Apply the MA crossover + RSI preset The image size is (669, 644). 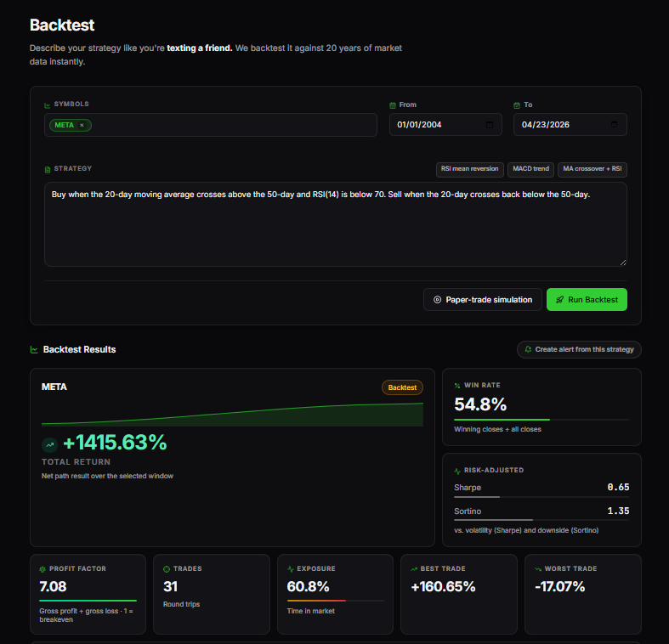(x=592, y=169)
